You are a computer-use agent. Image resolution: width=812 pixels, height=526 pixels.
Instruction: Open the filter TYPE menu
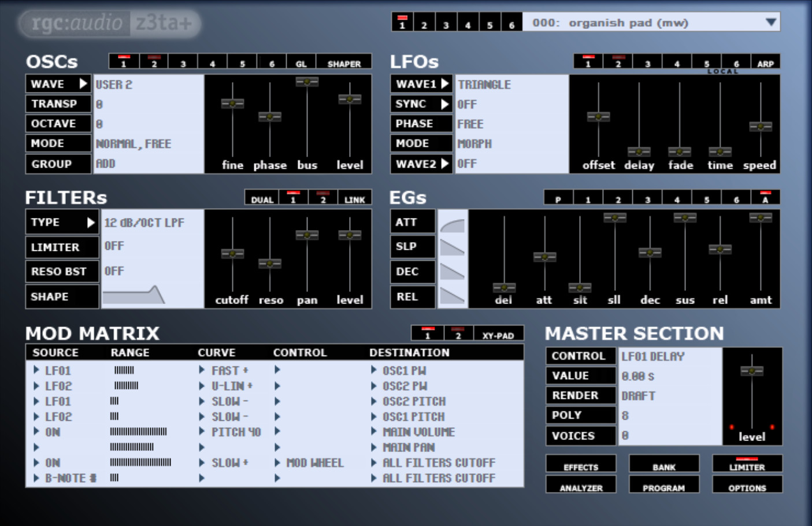tap(62, 223)
